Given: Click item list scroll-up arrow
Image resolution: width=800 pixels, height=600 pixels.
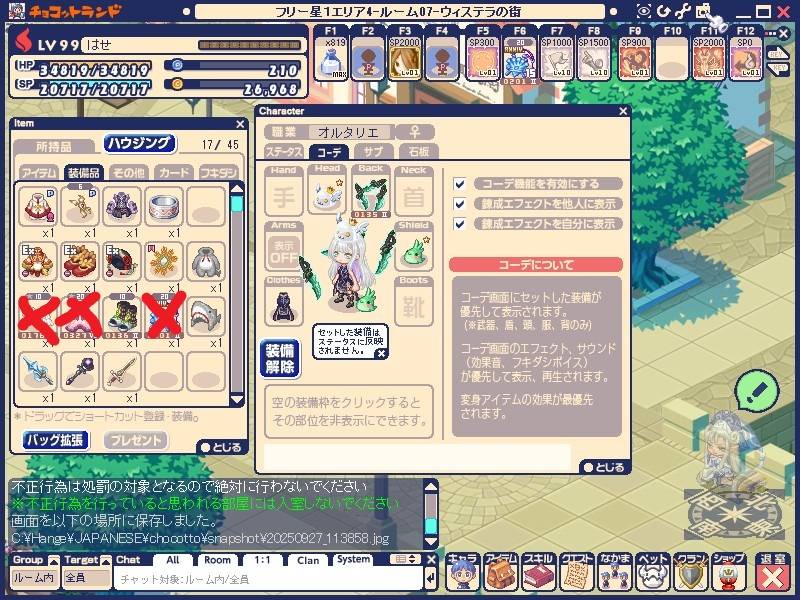Looking at the screenshot, I should [237, 188].
